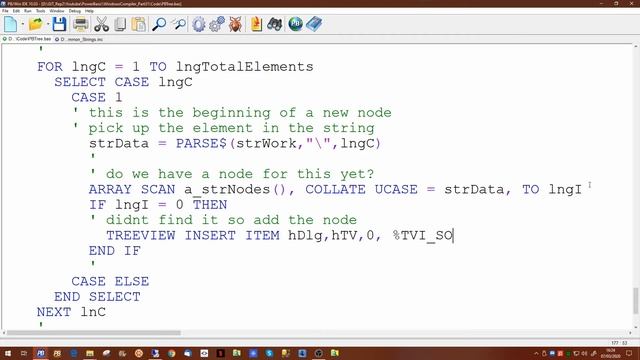This screenshot has height=360, width=640.
Task: Click comment 'didnt find it so add the node'
Action: point(231,220)
